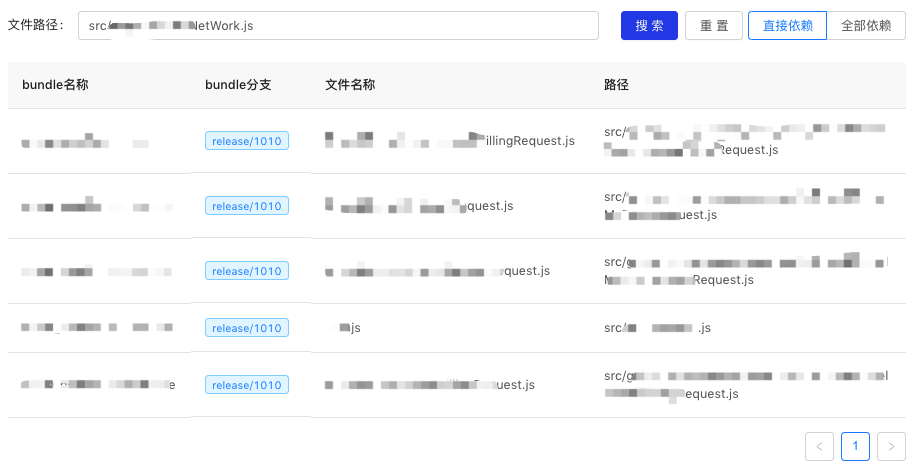Image resolution: width=915 pixels, height=476 pixels.
Task: Click the first row path ending Request.js
Action: [745, 141]
